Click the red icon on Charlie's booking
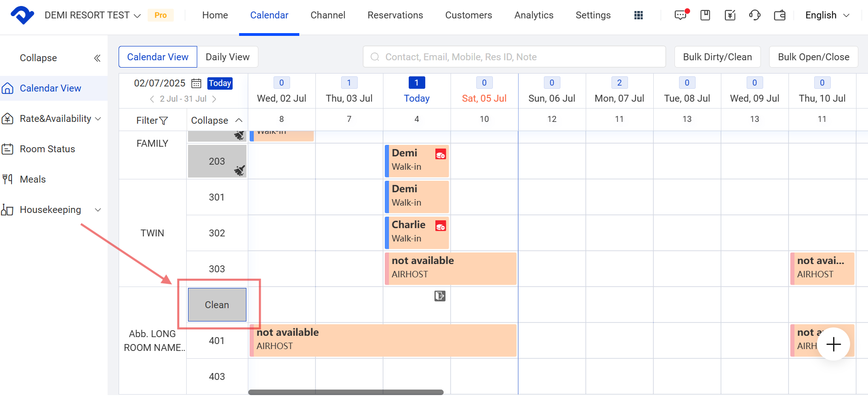Image resolution: width=868 pixels, height=396 pixels. point(440,226)
